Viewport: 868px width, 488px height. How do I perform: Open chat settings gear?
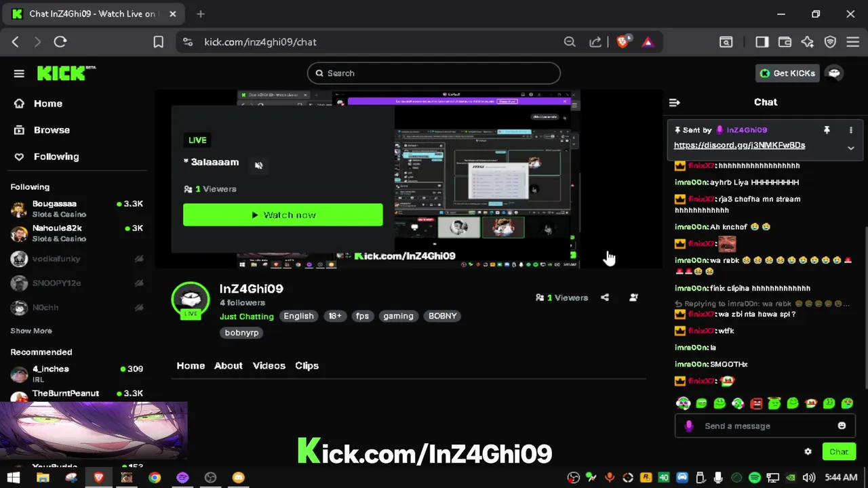[808, 451]
